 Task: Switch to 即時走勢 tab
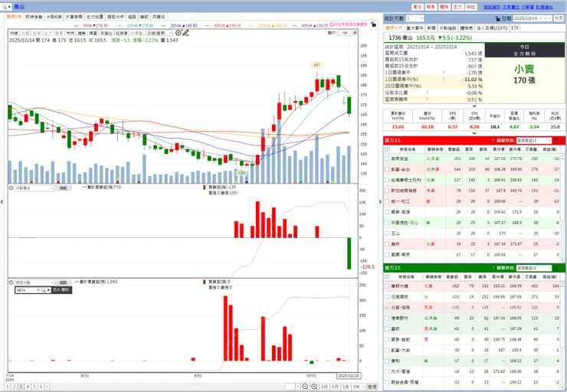point(34,17)
